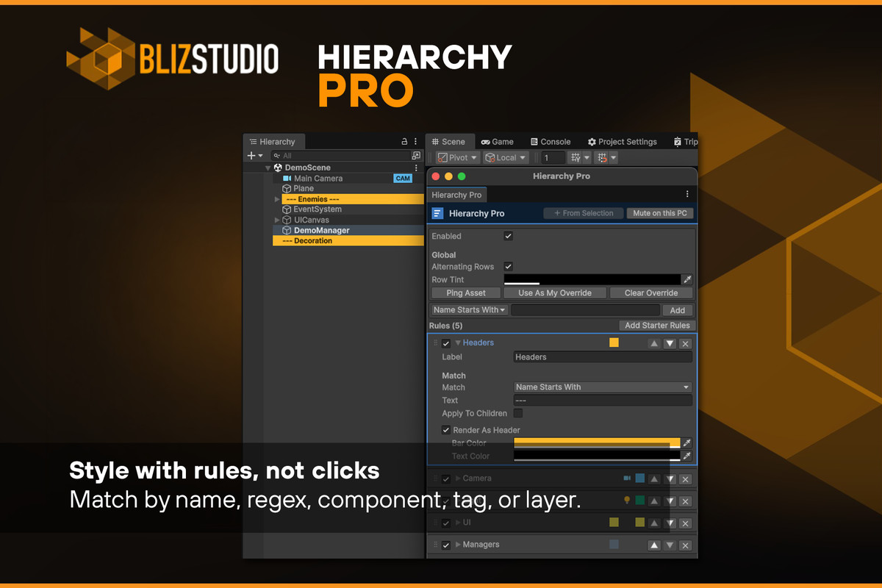Open the Console tab

click(x=549, y=142)
